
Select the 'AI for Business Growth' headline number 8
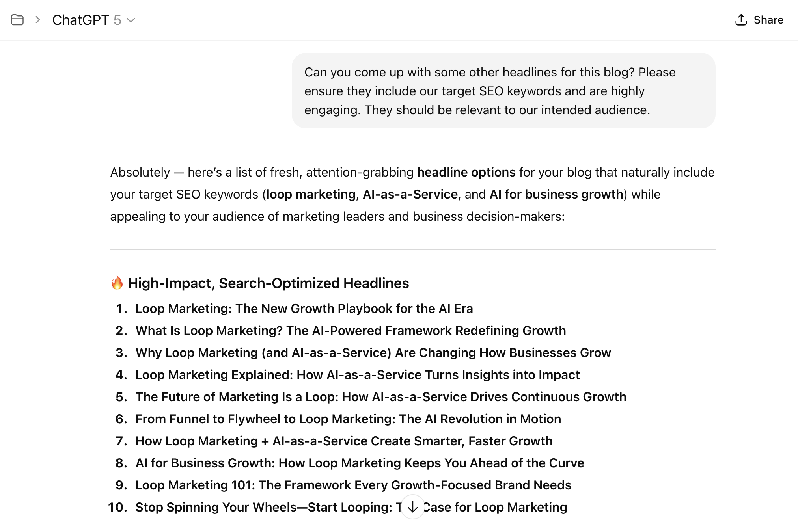pos(360,463)
